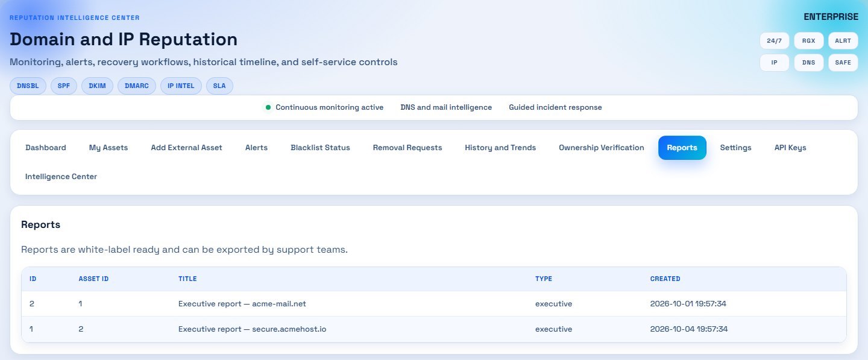Image resolution: width=868 pixels, height=360 pixels.
Task: Click the ENTERPRISE plan label
Action: [x=831, y=17]
